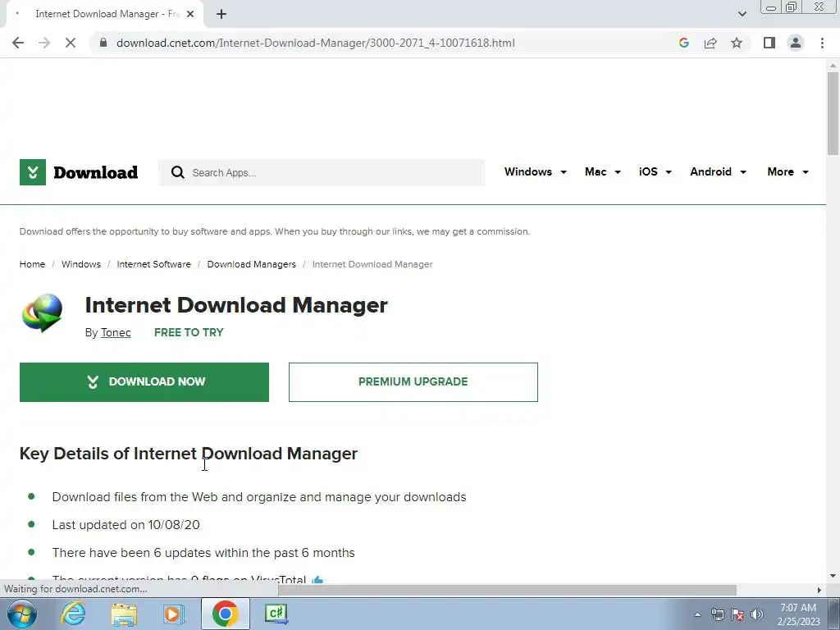Click the scroll right arrow
The width and height of the screenshot is (840, 630).
click(819, 590)
